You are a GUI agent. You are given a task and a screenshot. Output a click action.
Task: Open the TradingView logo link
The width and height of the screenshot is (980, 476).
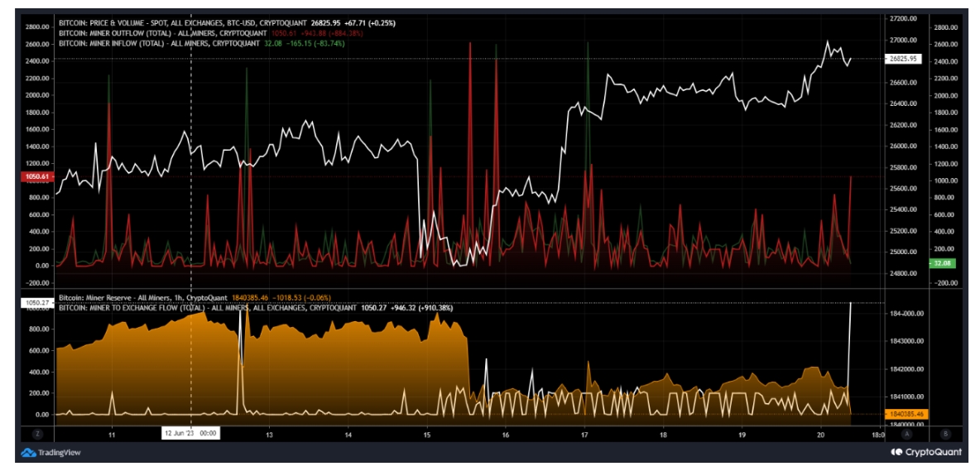(51, 452)
